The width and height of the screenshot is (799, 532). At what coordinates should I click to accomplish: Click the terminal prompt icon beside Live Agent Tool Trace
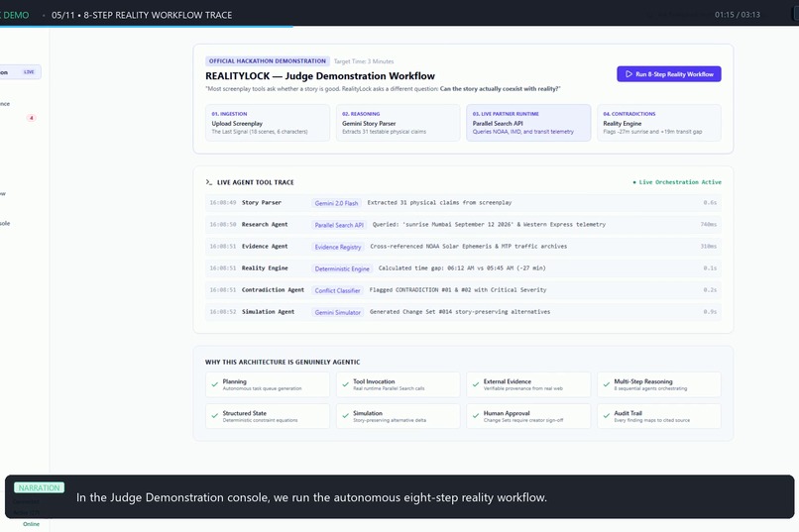[209, 181]
